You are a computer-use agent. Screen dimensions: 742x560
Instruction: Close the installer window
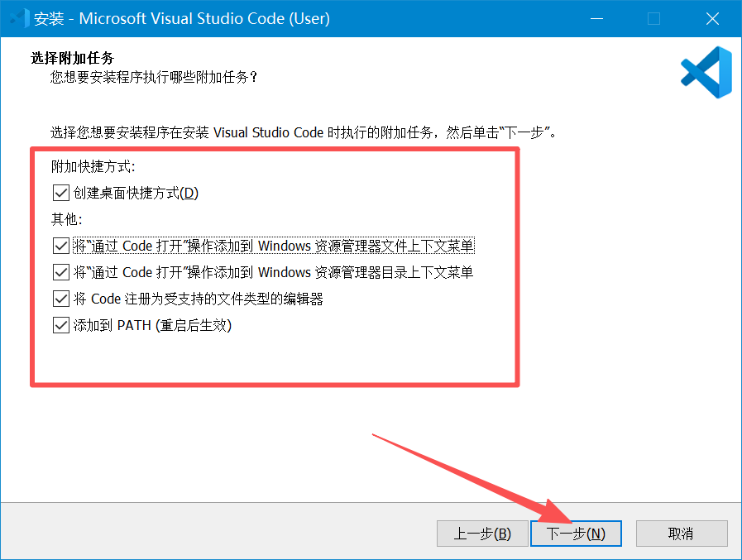coord(712,18)
